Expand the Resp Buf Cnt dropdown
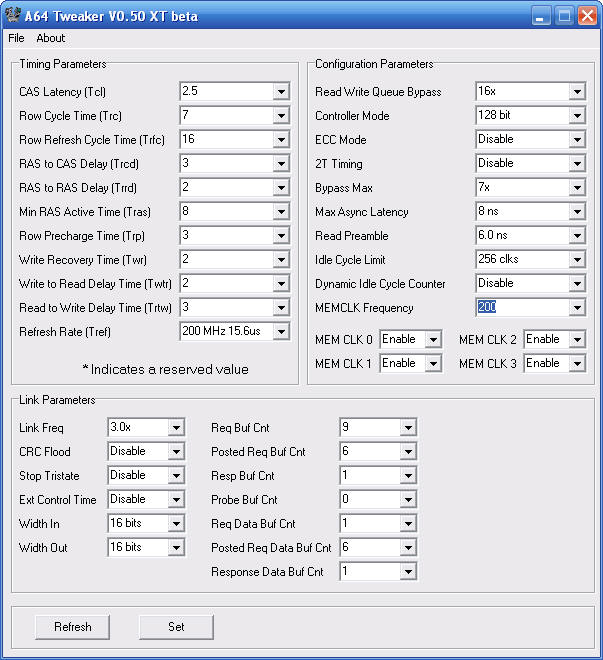 tap(408, 476)
